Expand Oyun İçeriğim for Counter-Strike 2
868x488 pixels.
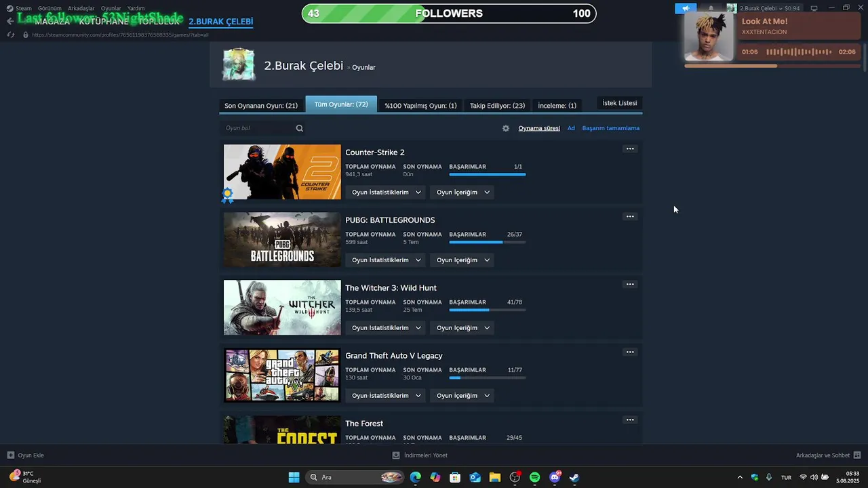[x=462, y=192]
